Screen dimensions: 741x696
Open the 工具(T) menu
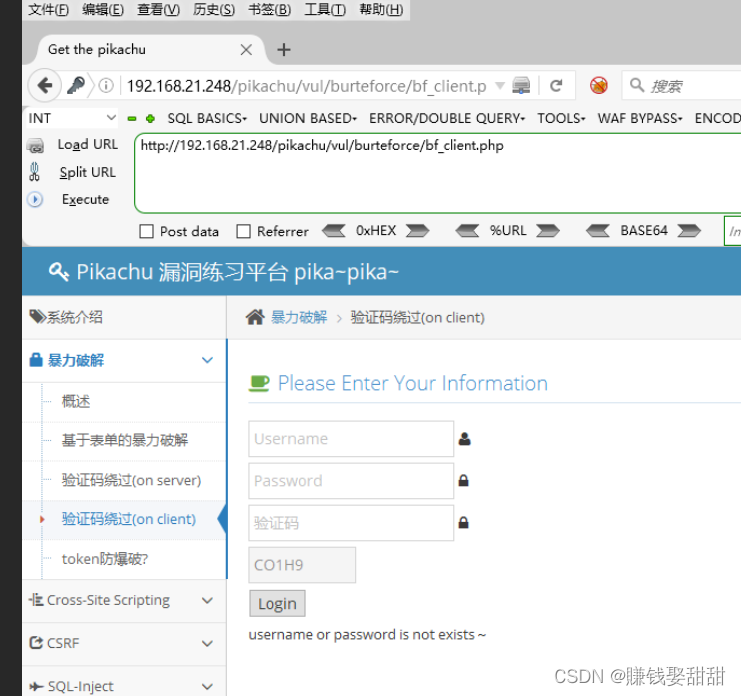325,9
